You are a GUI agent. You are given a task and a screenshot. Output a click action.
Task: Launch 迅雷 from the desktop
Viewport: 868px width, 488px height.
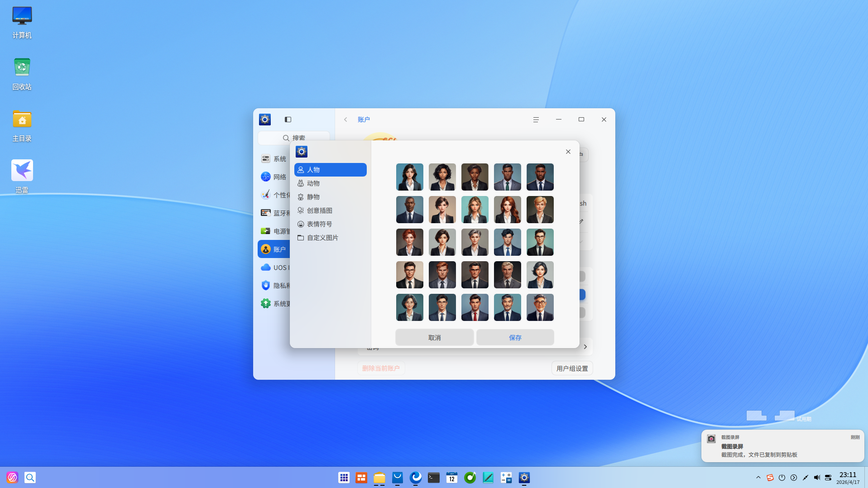coord(22,177)
